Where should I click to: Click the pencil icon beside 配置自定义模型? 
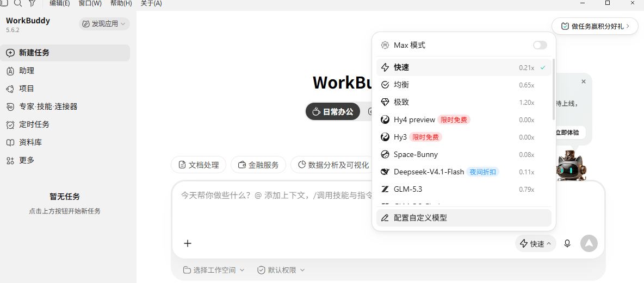click(385, 218)
